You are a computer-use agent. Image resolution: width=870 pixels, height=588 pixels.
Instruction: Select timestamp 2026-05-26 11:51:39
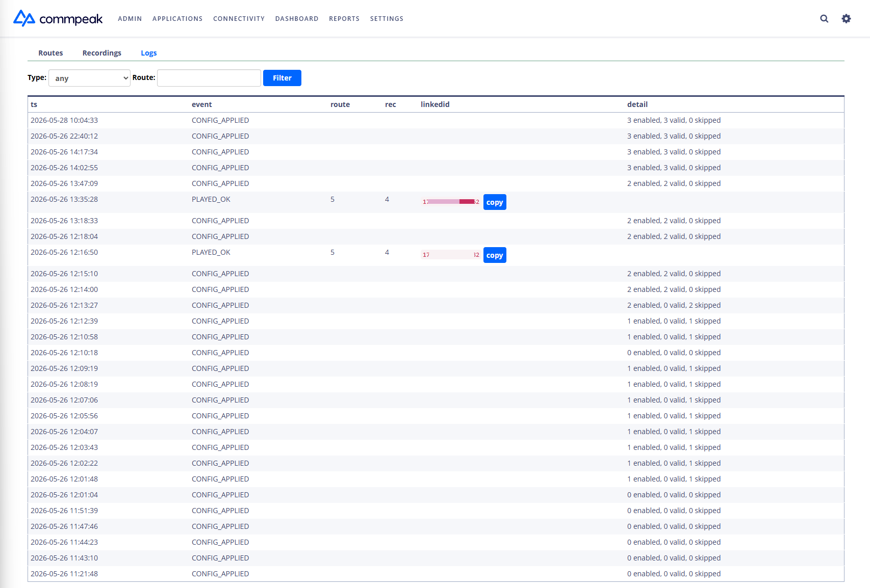coord(64,511)
